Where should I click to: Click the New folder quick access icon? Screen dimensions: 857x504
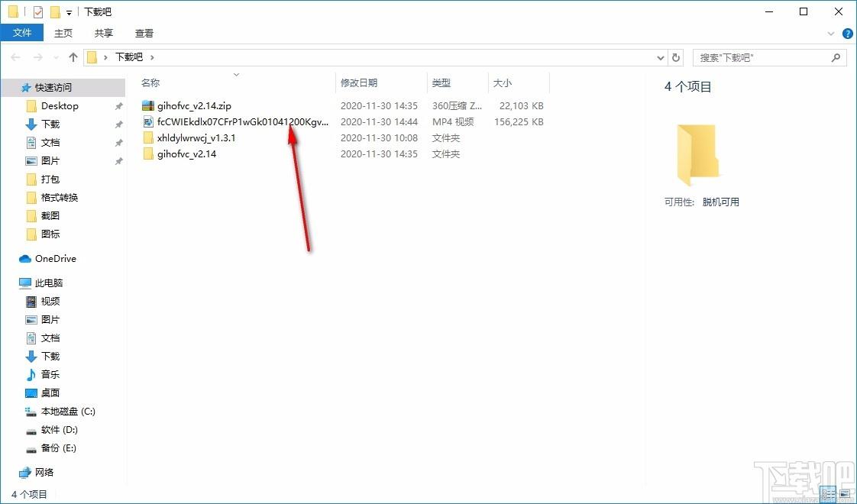click(x=55, y=11)
